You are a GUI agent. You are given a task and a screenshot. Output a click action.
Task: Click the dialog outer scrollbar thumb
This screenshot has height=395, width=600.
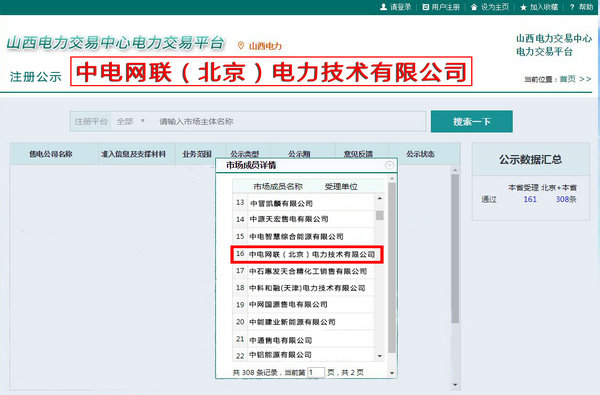392,268
